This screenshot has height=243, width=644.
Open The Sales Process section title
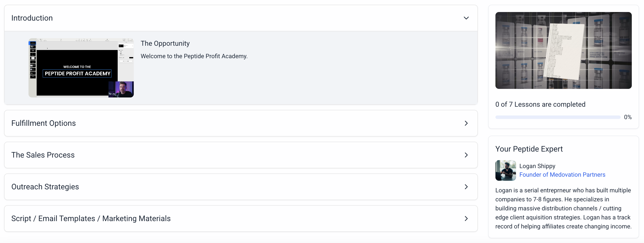(43, 155)
